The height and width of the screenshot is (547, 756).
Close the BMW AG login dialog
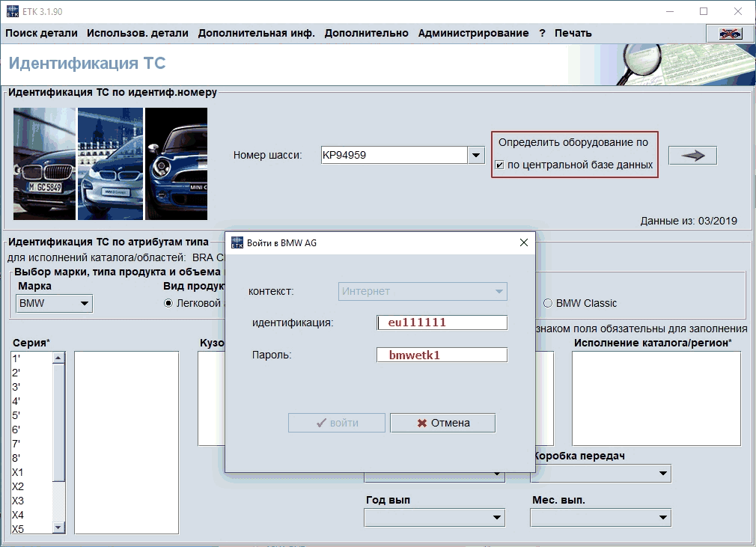click(x=523, y=242)
